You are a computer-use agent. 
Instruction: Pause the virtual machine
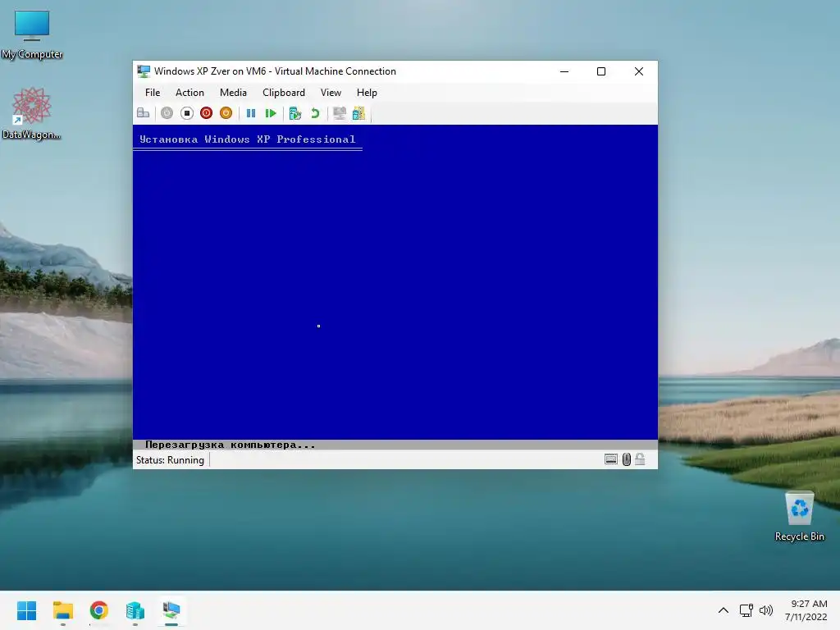251,113
